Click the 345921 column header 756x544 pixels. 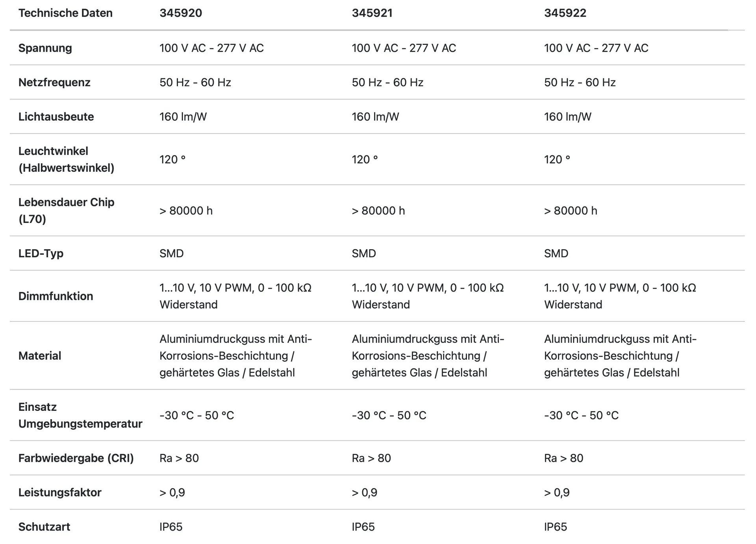(x=372, y=13)
